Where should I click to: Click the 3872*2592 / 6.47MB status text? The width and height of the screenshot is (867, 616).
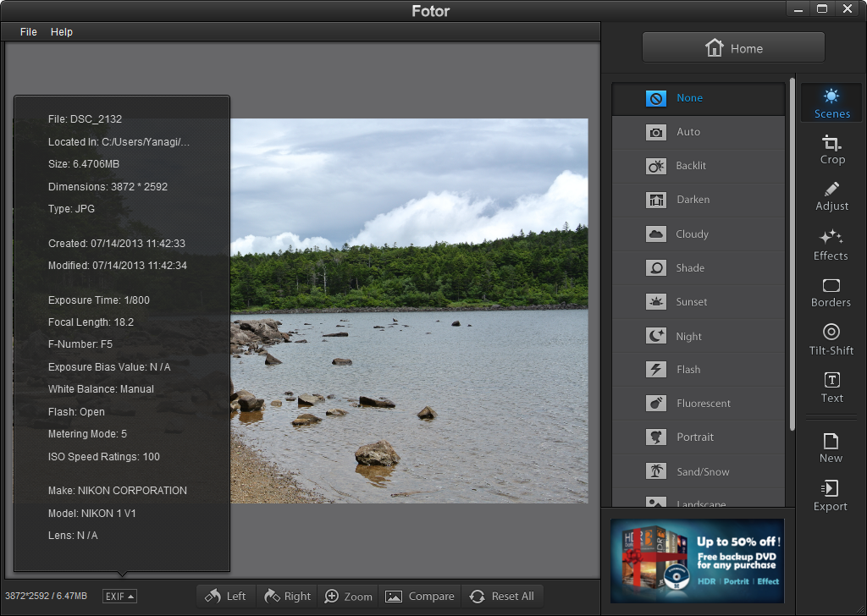[46, 596]
